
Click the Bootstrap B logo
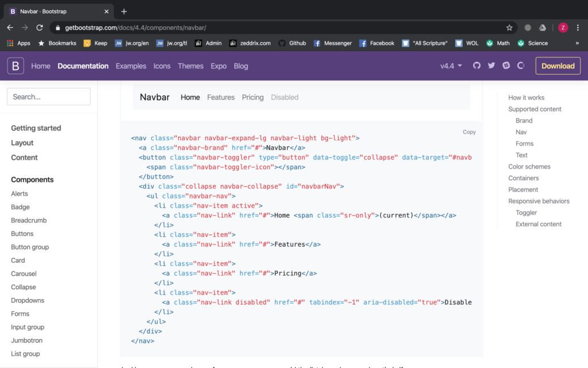pos(16,66)
